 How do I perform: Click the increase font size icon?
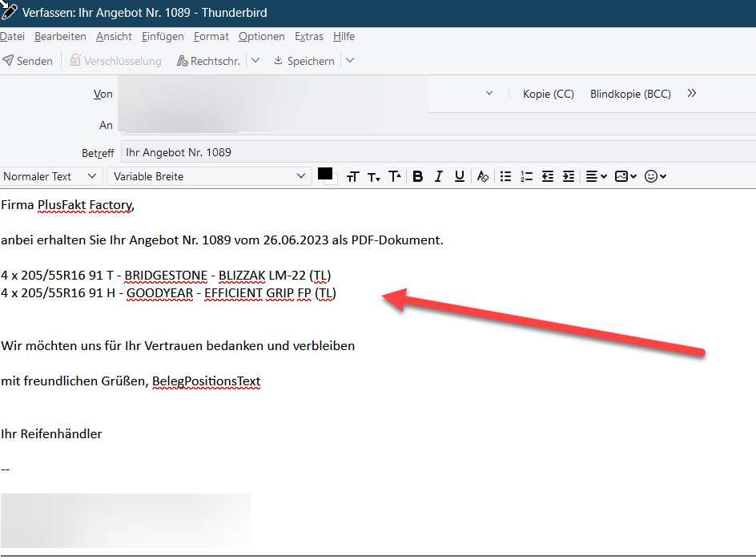point(395,176)
